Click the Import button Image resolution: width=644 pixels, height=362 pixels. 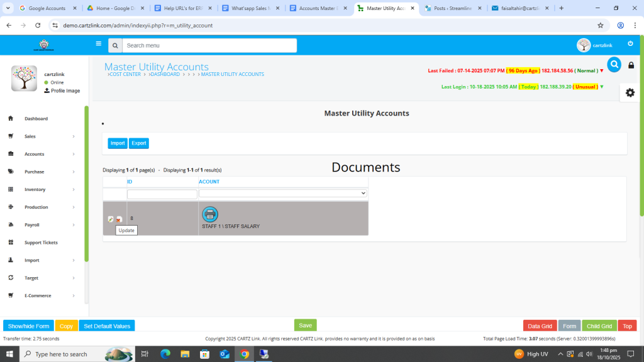118,143
